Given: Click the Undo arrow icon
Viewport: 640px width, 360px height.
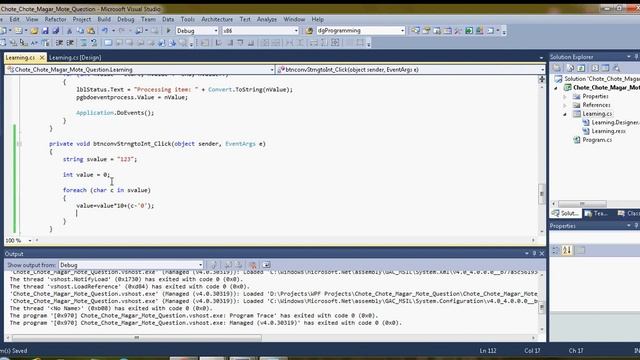Looking at the screenshot, I should [x=104, y=31].
